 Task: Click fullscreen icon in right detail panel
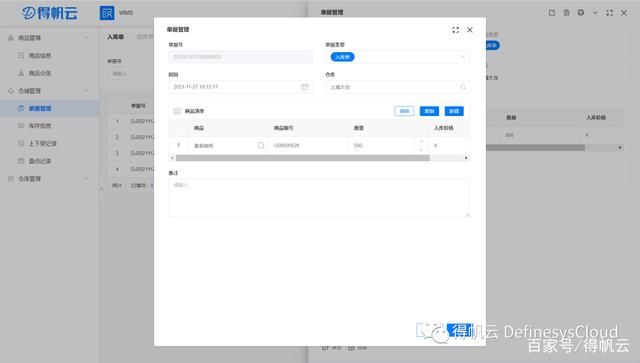click(609, 13)
